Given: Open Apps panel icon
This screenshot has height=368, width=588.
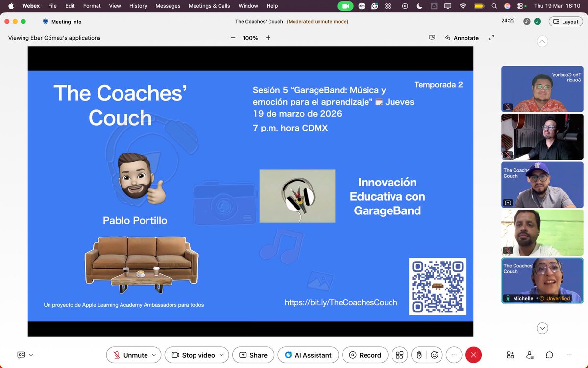Looking at the screenshot, I should point(510,355).
